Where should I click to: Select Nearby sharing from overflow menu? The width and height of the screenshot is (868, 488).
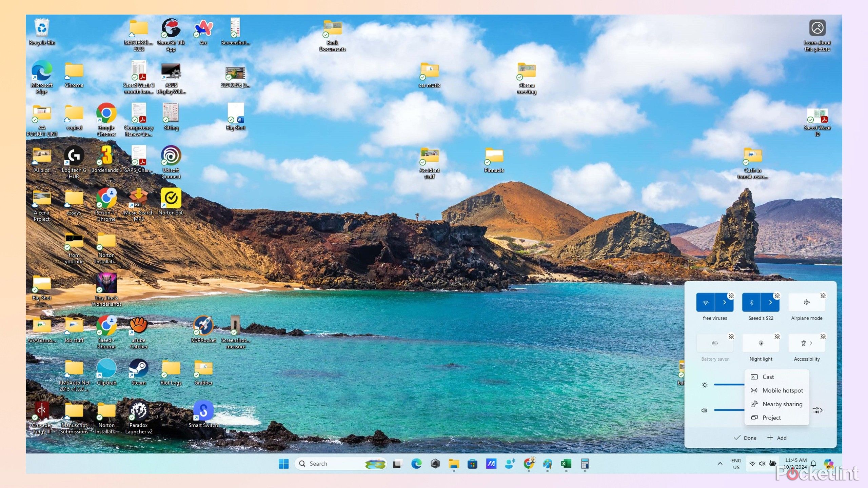782,404
